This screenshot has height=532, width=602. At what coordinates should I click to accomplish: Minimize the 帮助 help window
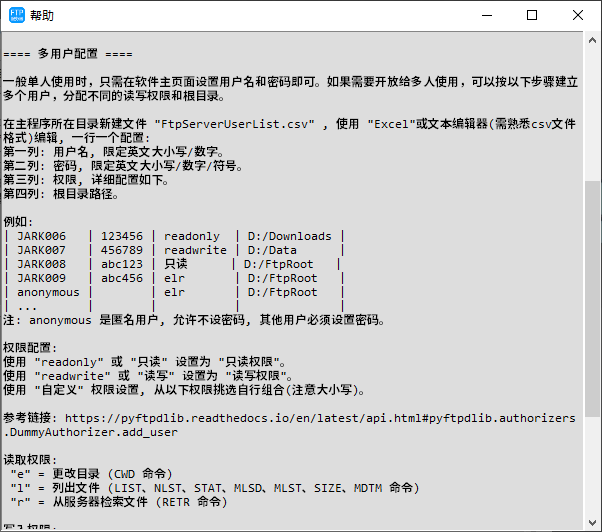tap(485, 15)
